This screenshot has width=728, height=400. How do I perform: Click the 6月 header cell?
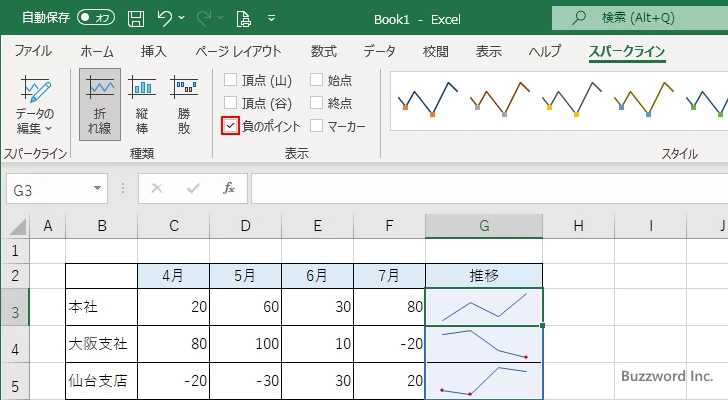tap(317, 276)
